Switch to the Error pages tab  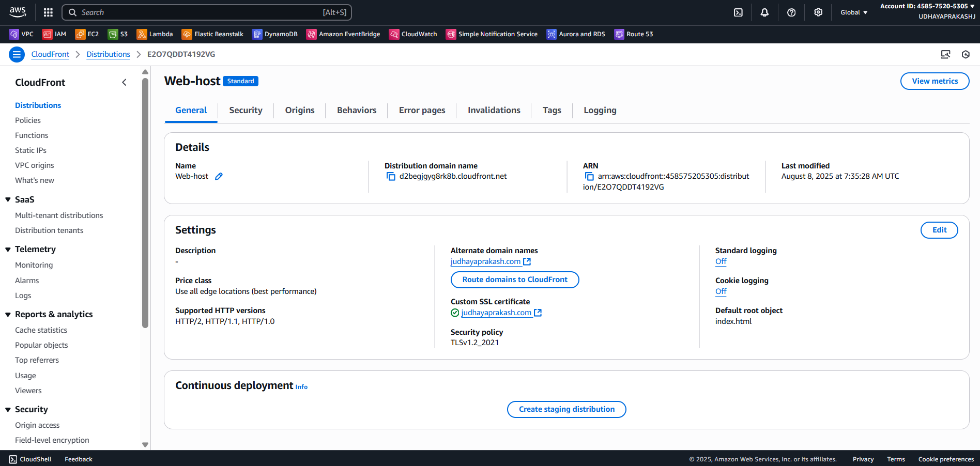pos(422,110)
